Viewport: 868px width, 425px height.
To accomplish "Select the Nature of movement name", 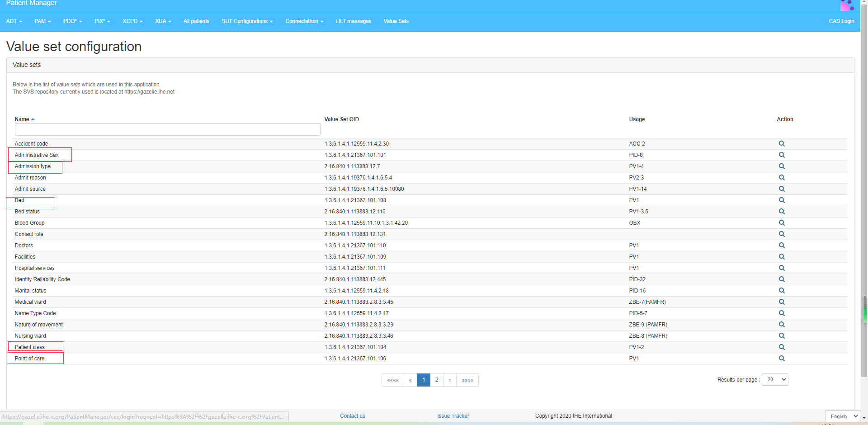I will tap(39, 325).
